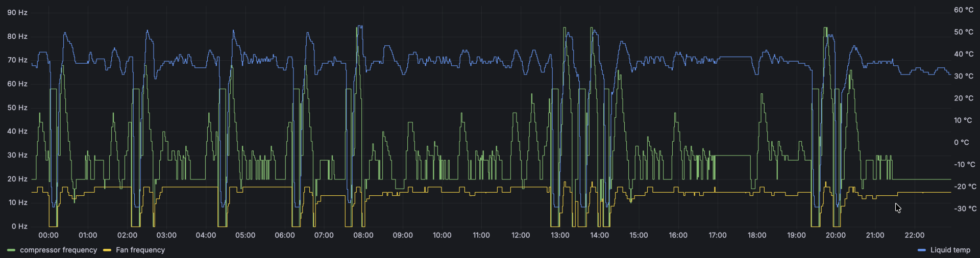The height and width of the screenshot is (258, 980).
Task: Click the 00:00 time axis label
Action: (x=48, y=235)
